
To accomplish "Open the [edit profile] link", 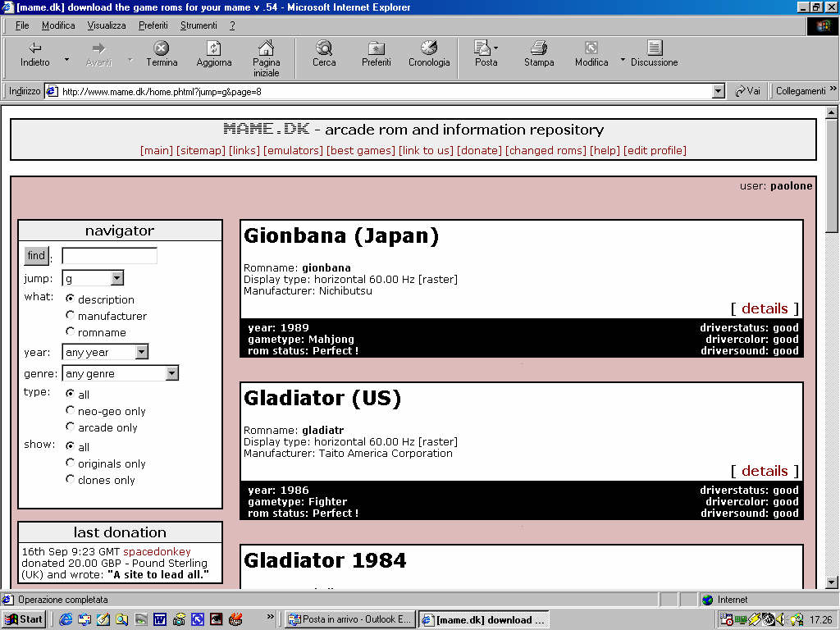I will [655, 151].
